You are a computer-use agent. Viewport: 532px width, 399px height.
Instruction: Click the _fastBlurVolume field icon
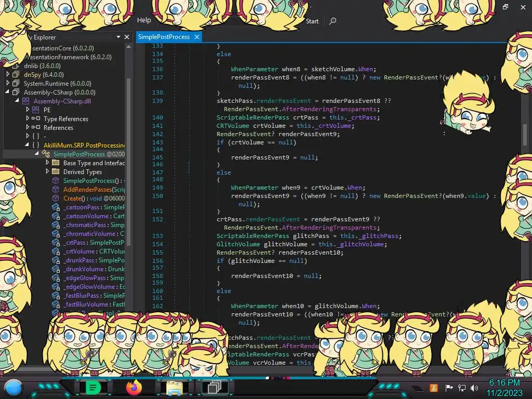[56, 304]
